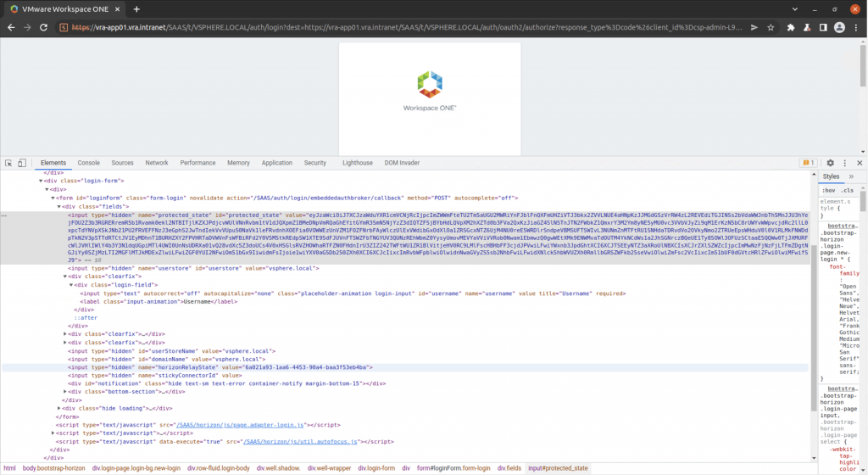Select the domainName hidden input line

(167, 360)
